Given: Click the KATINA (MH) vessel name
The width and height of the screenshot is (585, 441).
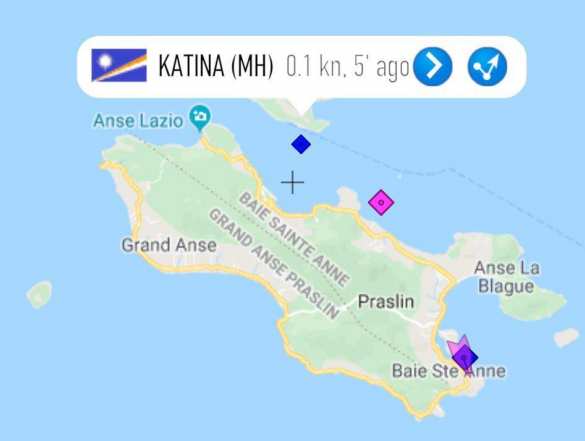Looking at the screenshot, I should (216, 66).
